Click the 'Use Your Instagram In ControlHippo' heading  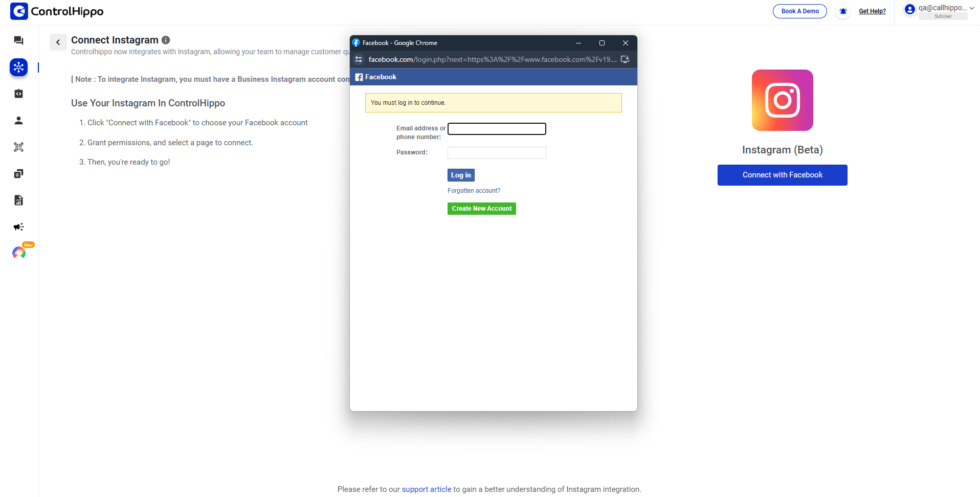tap(148, 103)
